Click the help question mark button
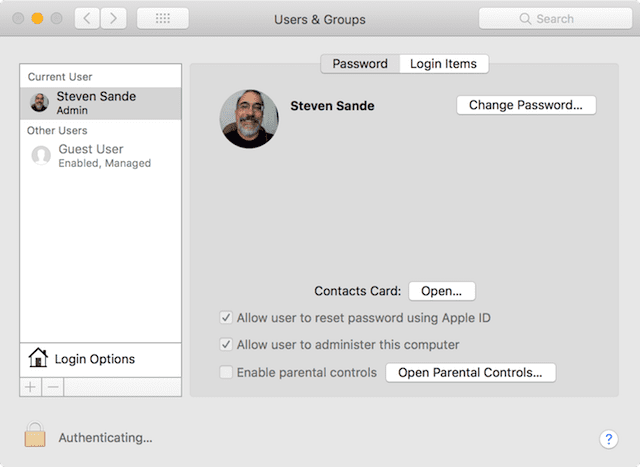The image size is (640, 467). click(608, 439)
